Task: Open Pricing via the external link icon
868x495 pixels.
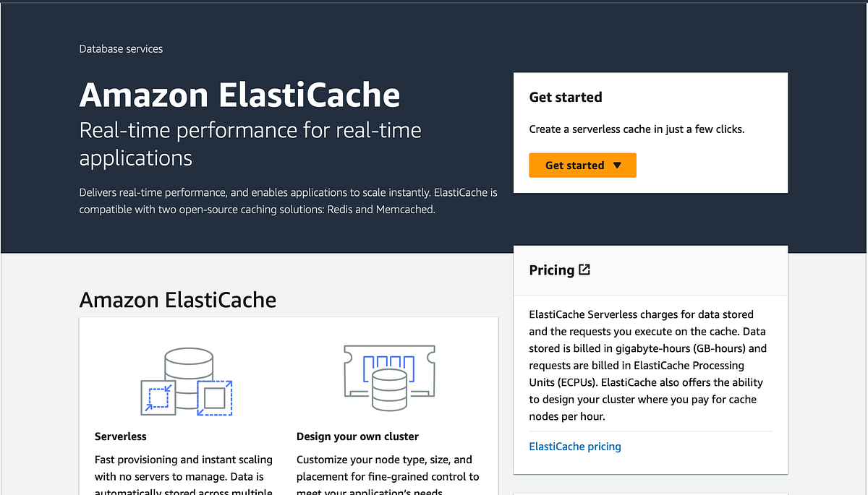Action: (584, 269)
